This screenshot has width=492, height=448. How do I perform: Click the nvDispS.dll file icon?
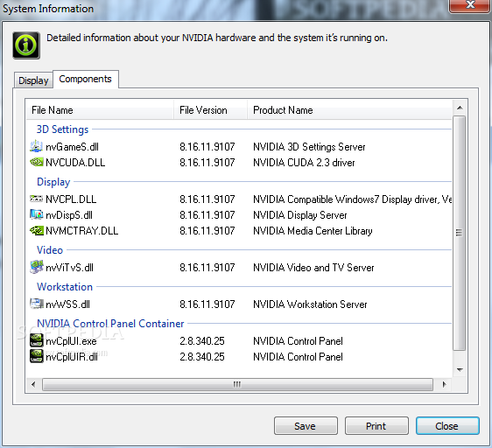36,214
